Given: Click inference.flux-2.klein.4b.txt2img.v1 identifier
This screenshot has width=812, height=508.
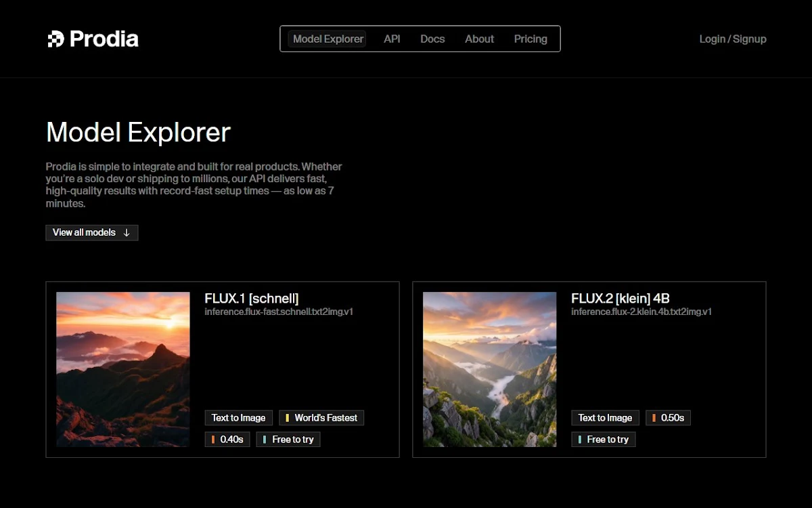Looking at the screenshot, I should (x=641, y=312).
